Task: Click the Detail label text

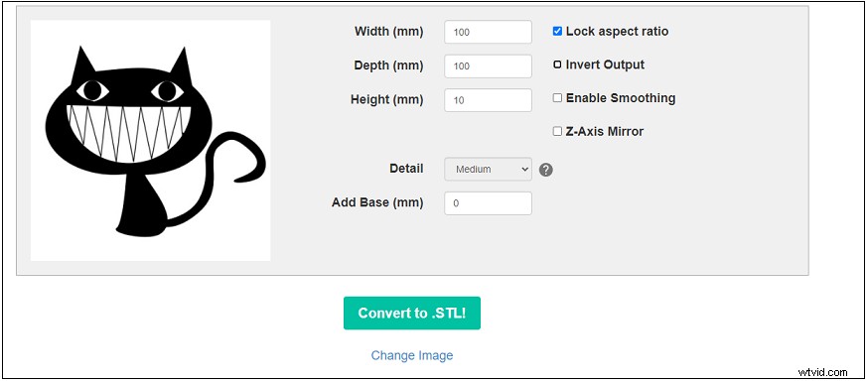Action: tap(406, 168)
